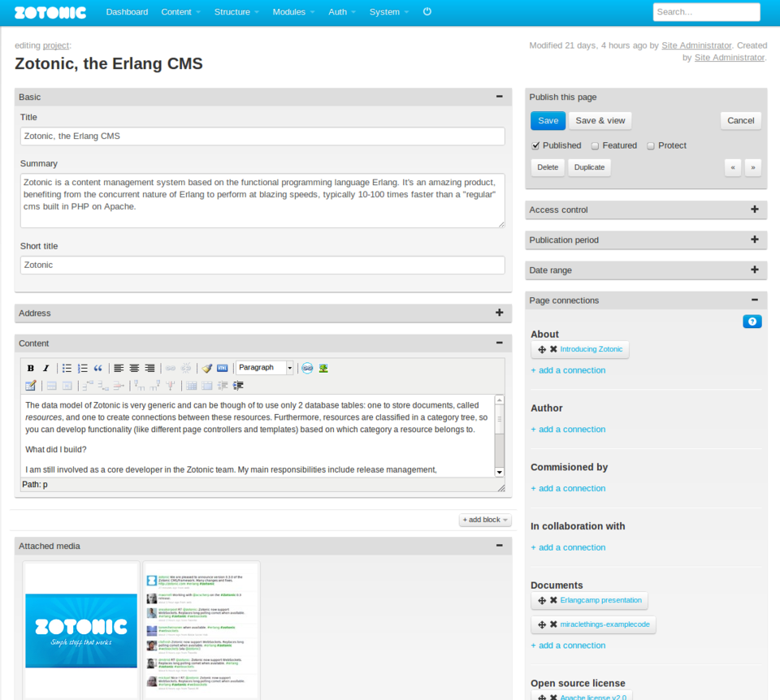Screen dimensions: 780x700
Task: Open the tweets screenshot media thumbnail
Action: coord(201,631)
